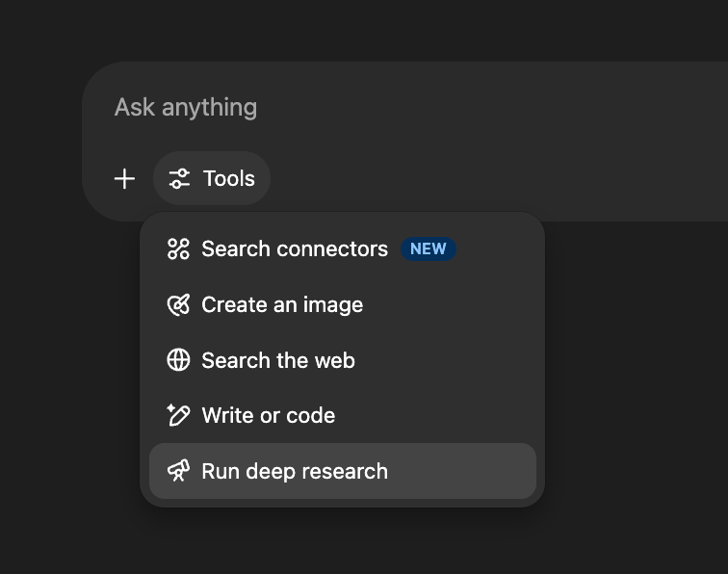Viewport: 728px width, 574px height.
Task: Click the Tools text label
Action: point(229,179)
